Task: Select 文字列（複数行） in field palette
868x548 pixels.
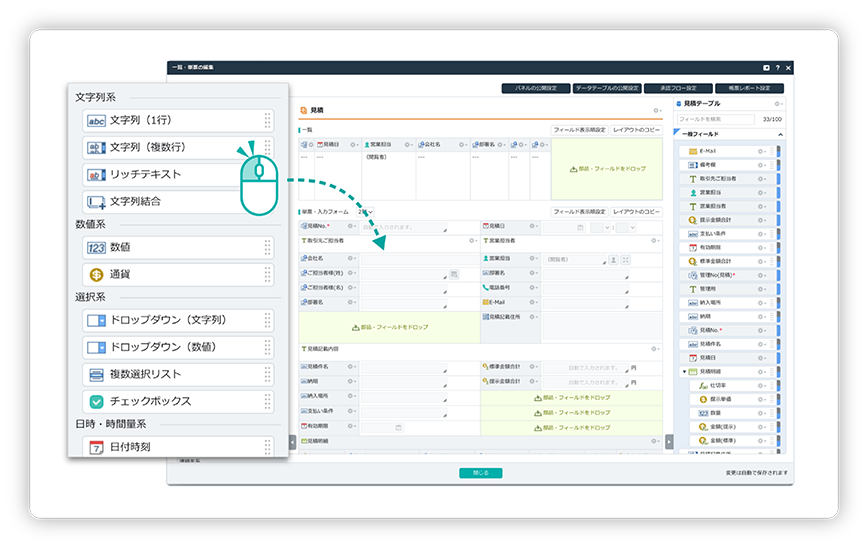Action: (178, 148)
